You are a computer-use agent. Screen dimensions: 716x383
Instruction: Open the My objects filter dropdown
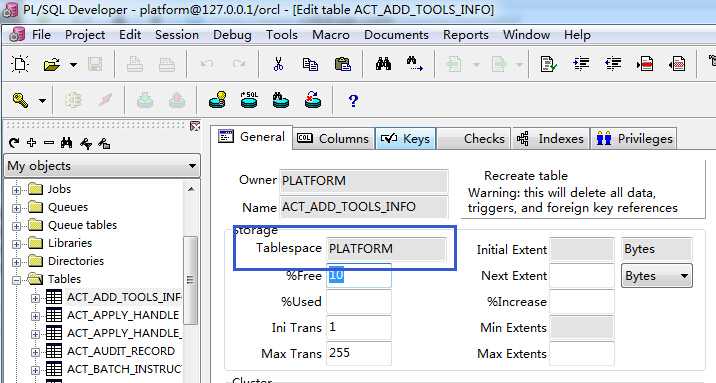click(x=192, y=166)
